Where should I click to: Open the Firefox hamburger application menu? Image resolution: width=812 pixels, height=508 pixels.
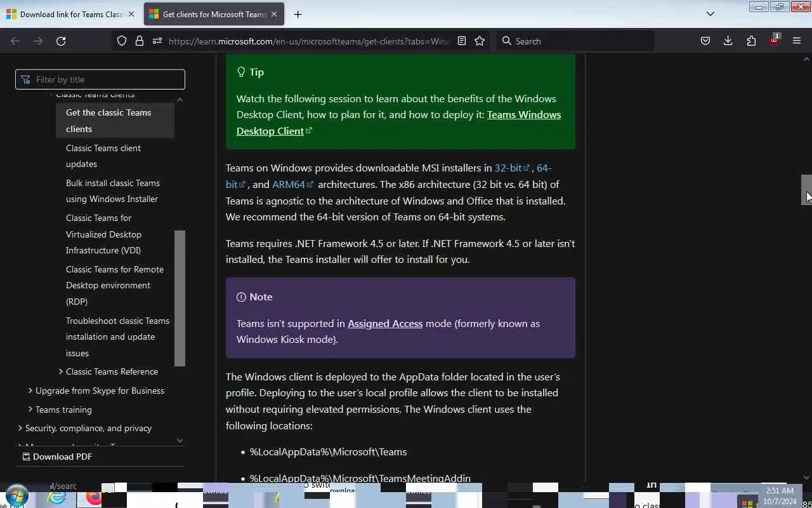(x=797, y=41)
